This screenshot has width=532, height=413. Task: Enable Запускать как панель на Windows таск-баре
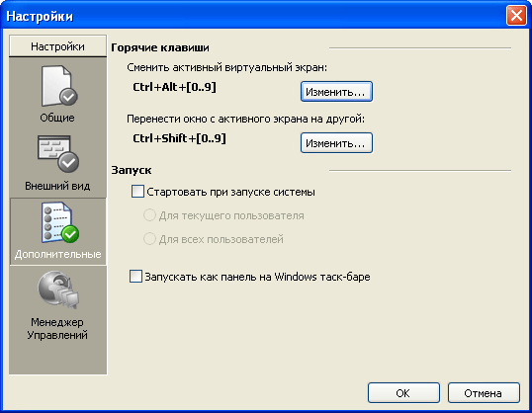[135, 277]
